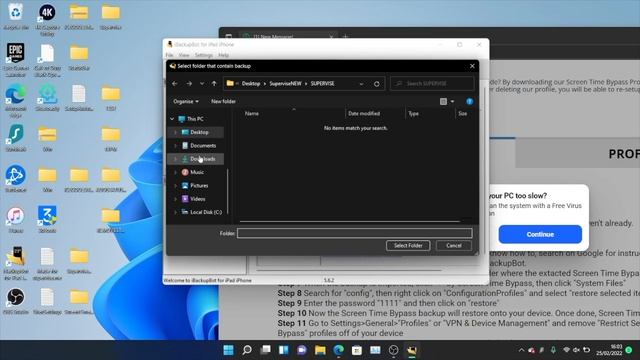
Task: Open the Windows Start menu
Action: click(x=229, y=350)
